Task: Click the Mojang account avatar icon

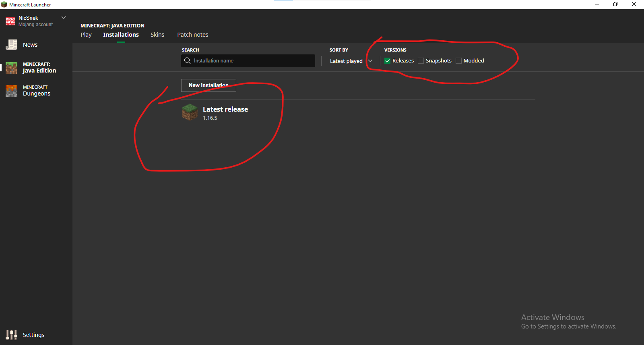Action: 10,21
